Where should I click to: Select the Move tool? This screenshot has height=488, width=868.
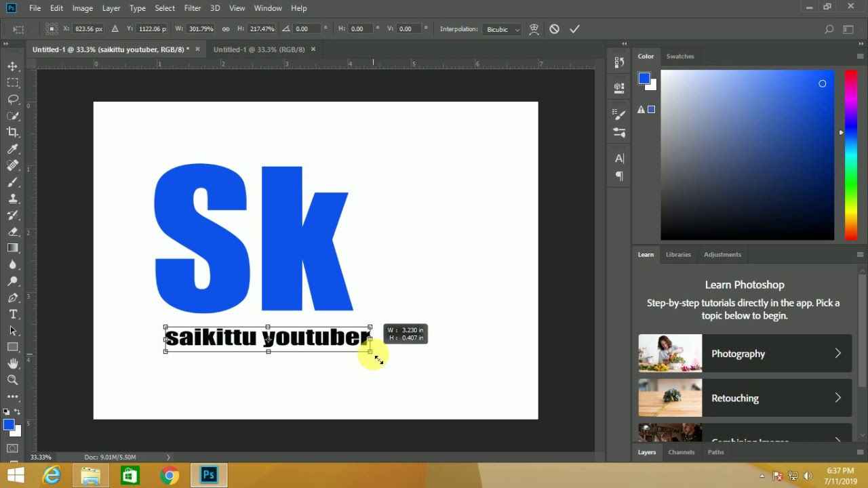[x=13, y=66]
